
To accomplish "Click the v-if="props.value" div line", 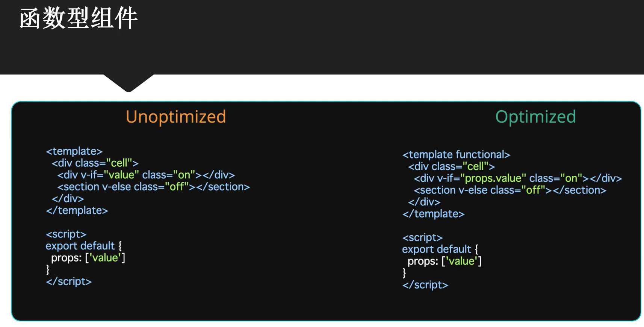I will click(x=517, y=178).
